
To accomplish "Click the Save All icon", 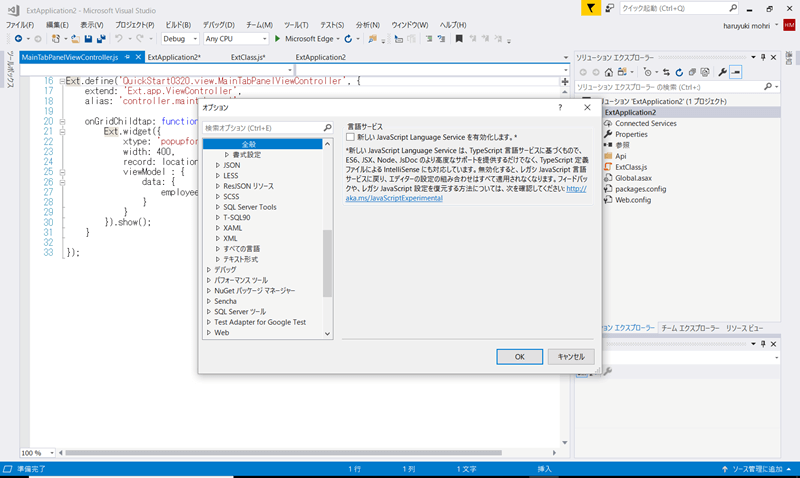I will coord(101,39).
